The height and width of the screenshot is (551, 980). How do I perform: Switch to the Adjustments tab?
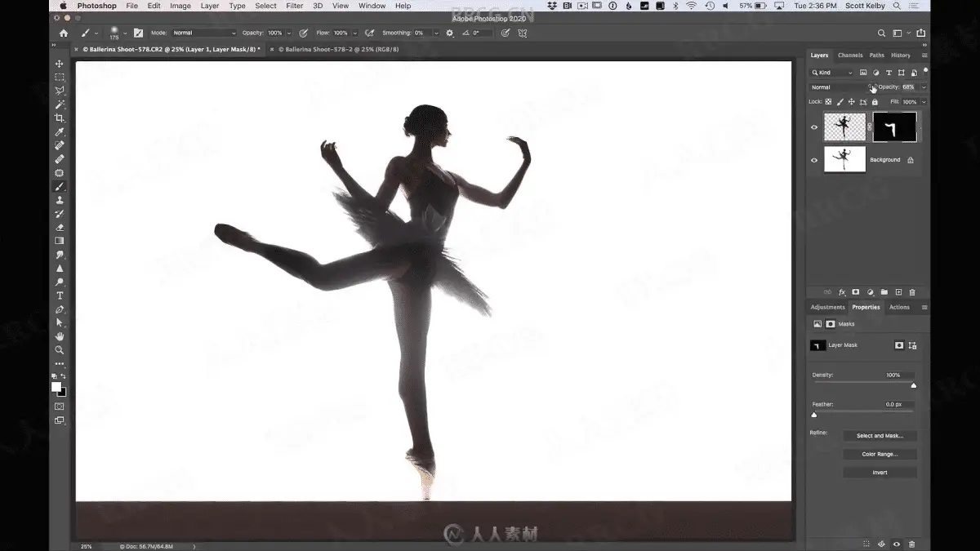(827, 307)
